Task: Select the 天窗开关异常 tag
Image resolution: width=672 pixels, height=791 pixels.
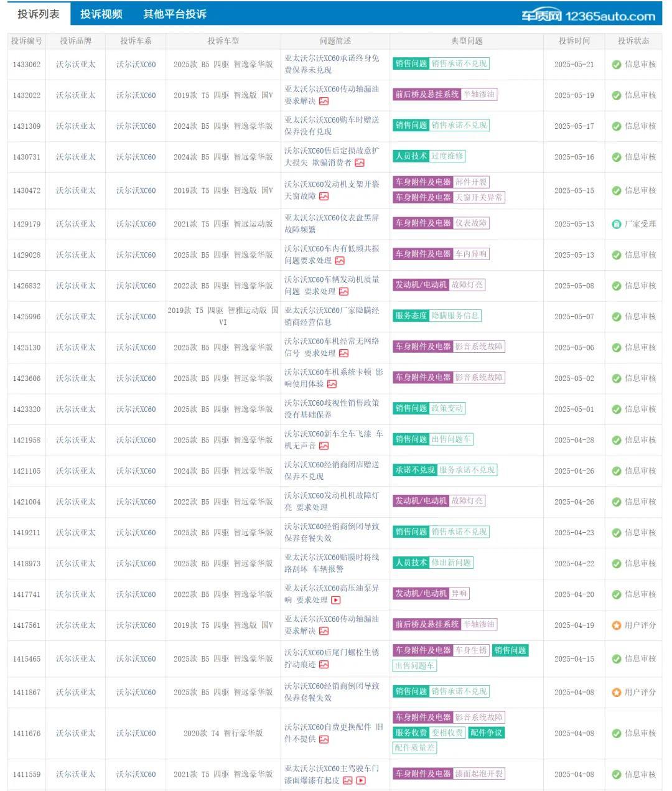Action: tap(479, 197)
